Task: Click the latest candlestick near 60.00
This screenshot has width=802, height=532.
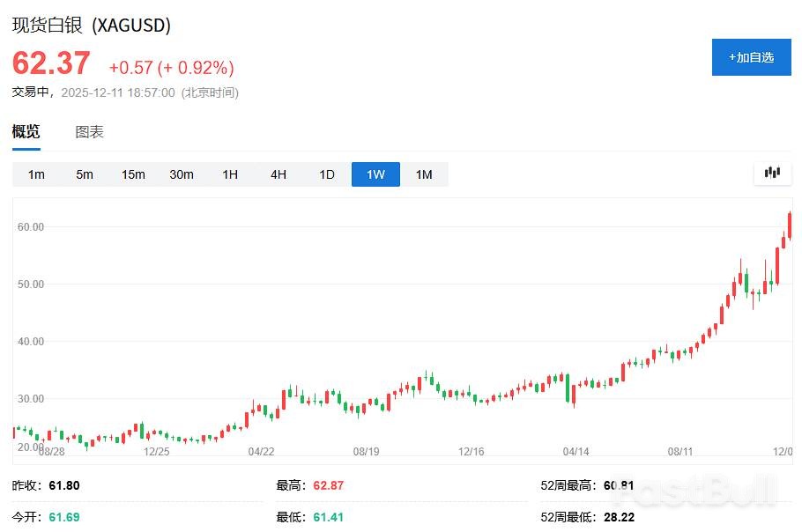Action: [790, 225]
